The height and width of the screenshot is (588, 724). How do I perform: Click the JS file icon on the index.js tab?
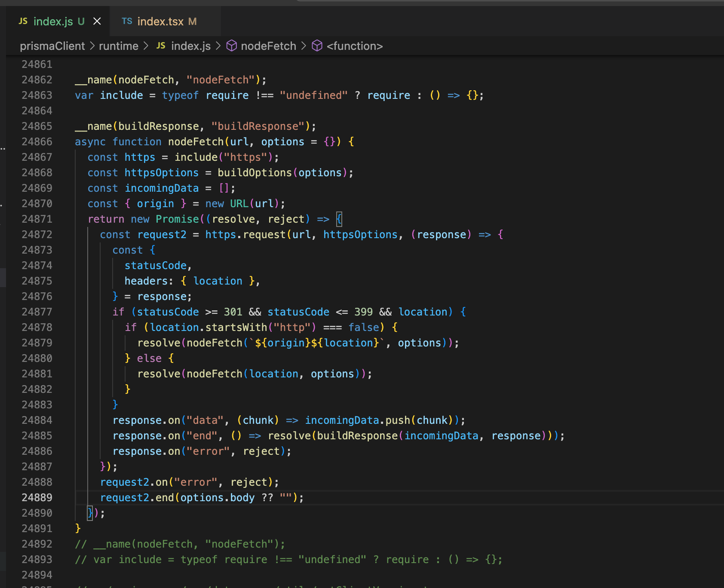click(x=23, y=21)
